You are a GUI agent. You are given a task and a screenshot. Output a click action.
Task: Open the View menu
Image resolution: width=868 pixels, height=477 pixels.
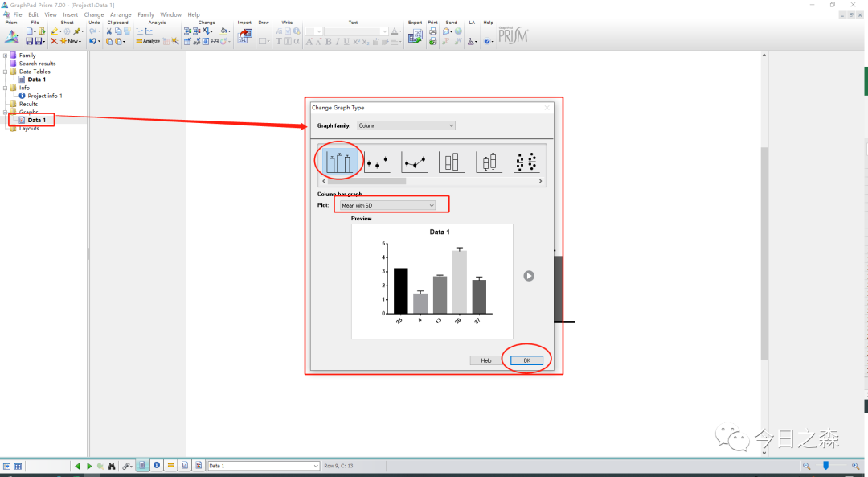tap(51, 15)
